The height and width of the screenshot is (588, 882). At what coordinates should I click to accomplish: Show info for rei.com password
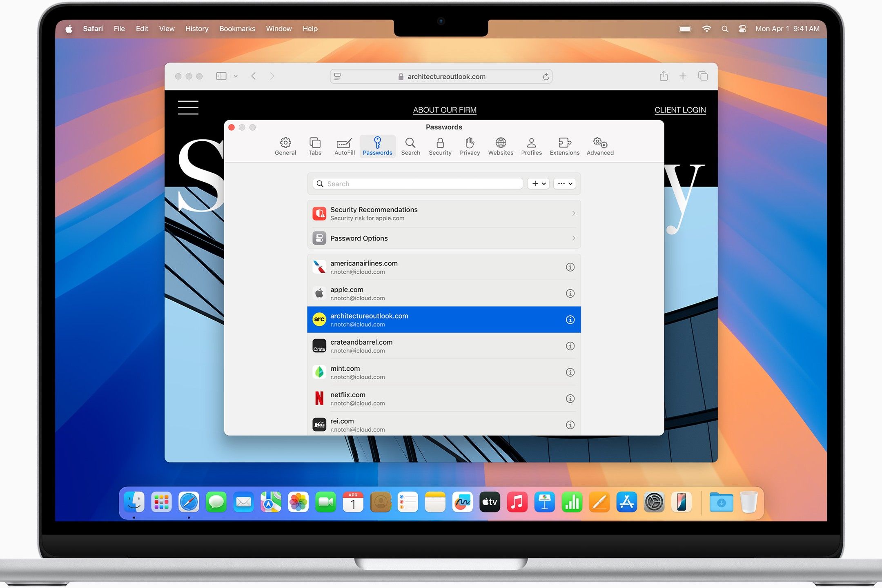tap(570, 425)
